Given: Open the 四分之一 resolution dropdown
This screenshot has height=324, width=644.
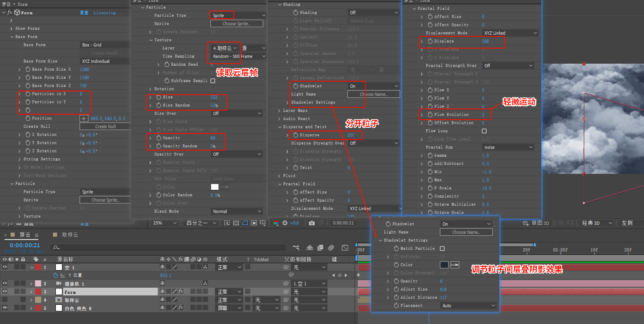Looking at the screenshot, I should [x=201, y=223].
